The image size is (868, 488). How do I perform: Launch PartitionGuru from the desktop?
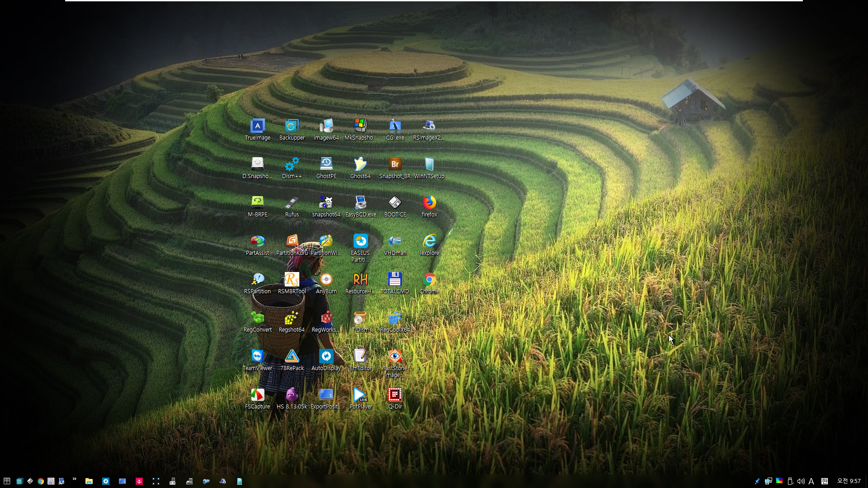point(292,245)
